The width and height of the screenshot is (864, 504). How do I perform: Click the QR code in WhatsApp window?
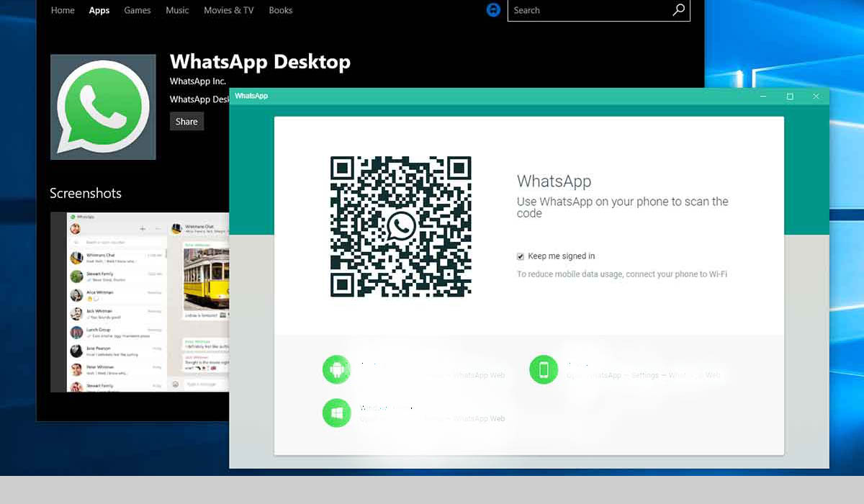click(x=400, y=227)
